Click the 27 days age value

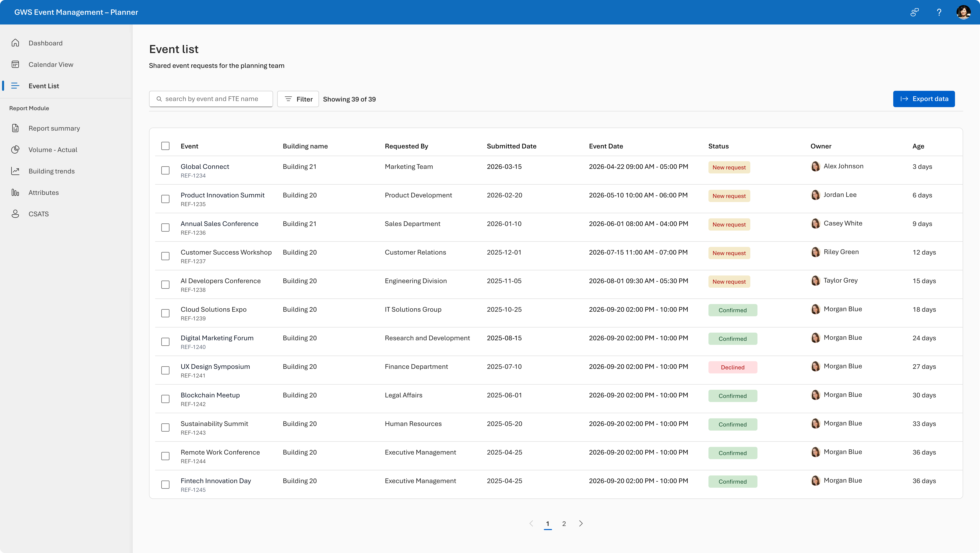[924, 367]
